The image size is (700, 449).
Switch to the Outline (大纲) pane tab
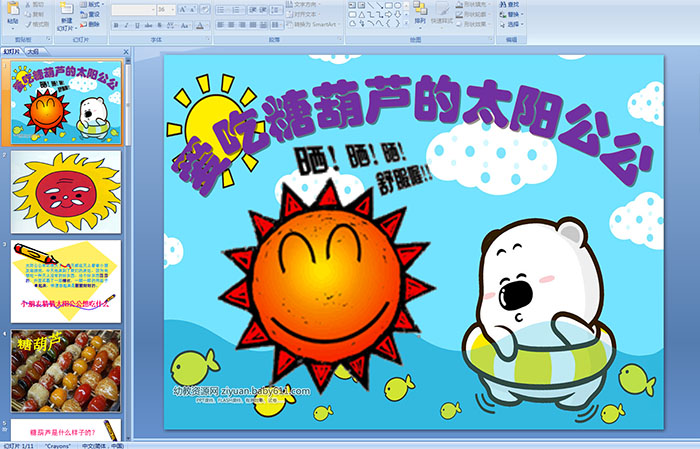tap(33, 52)
